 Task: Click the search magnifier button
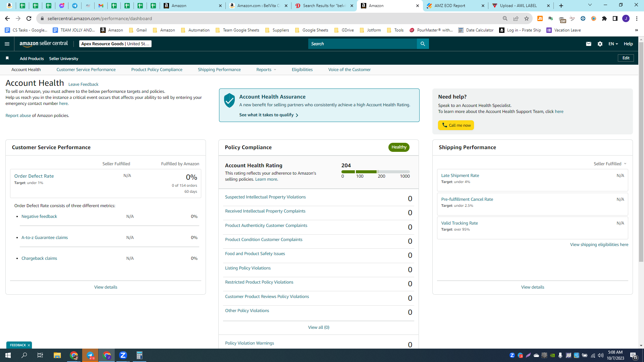(x=423, y=44)
